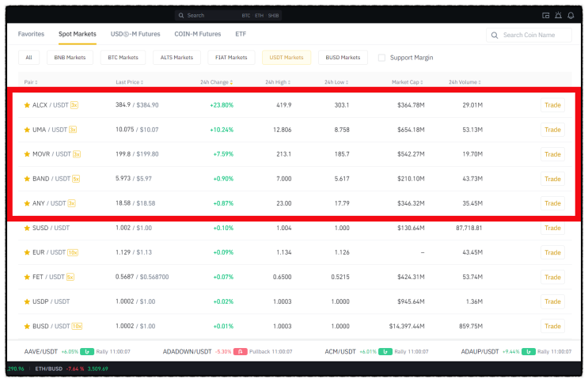This screenshot has width=588, height=382.
Task: Click Trade for FET / USDT
Action: point(552,277)
